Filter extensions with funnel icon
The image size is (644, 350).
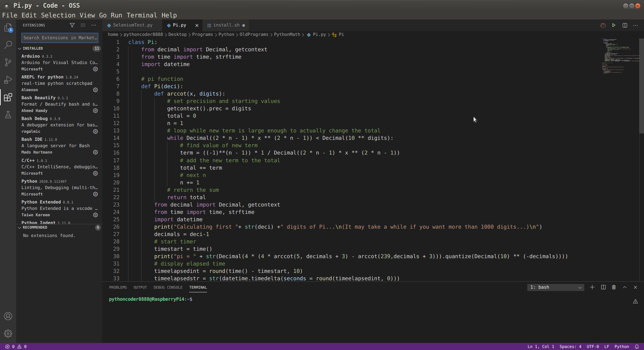(72, 25)
